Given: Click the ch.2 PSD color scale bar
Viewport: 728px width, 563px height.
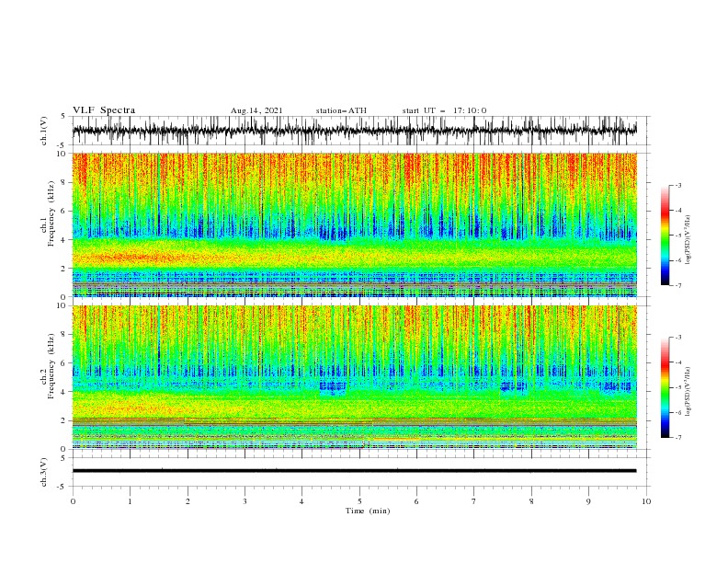Looking at the screenshot, I should click(665, 387).
